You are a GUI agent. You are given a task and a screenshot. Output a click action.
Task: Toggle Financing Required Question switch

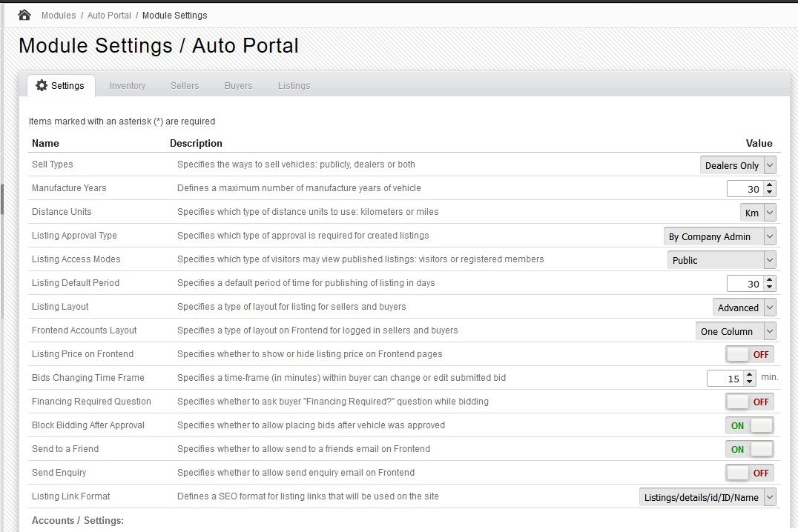tap(750, 402)
